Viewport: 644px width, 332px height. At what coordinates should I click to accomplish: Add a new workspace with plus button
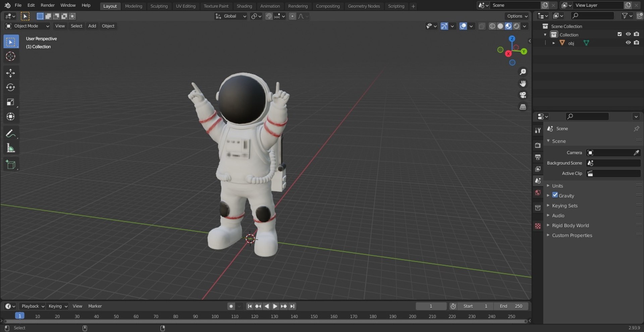tap(413, 6)
